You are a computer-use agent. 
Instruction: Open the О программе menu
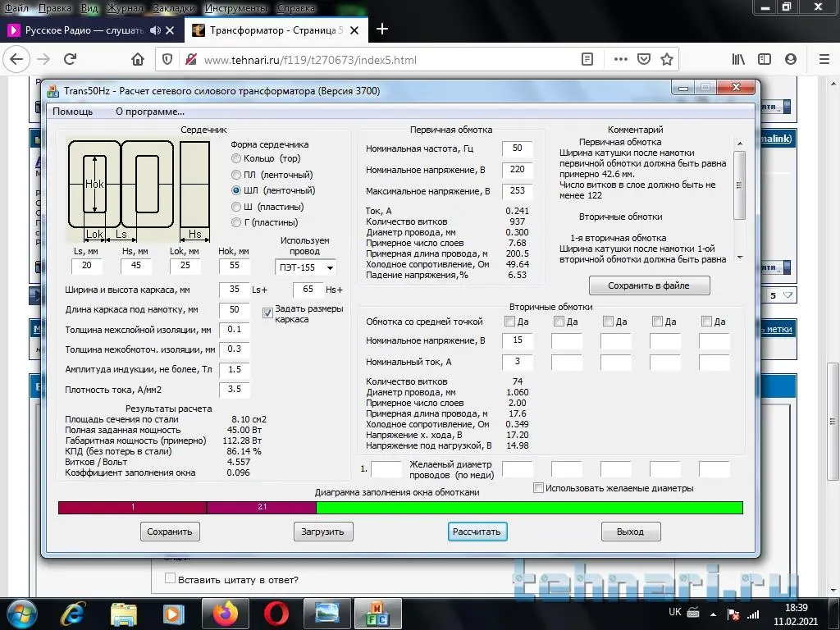point(149,112)
